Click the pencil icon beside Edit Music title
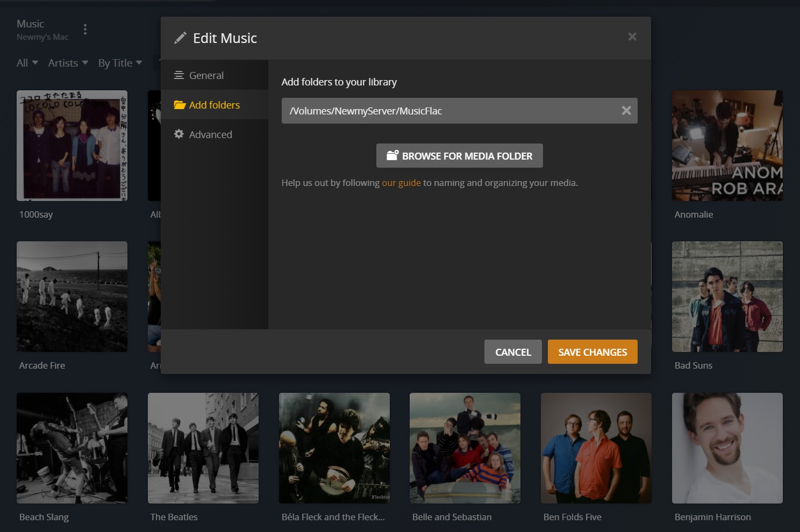 (180, 38)
